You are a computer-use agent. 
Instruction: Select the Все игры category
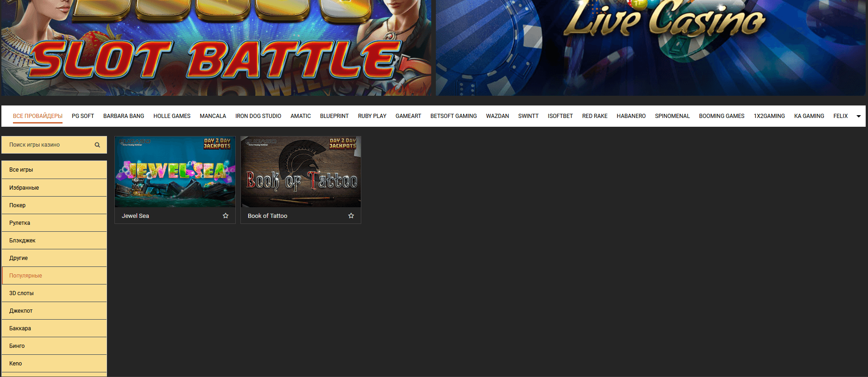point(54,170)
